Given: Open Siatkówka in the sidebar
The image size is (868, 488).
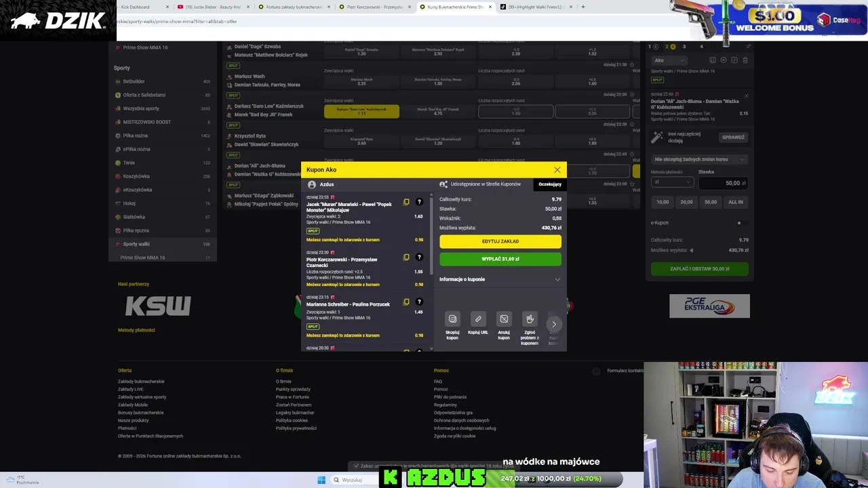Looking at the screenshot, I should (x=163, y=217).
